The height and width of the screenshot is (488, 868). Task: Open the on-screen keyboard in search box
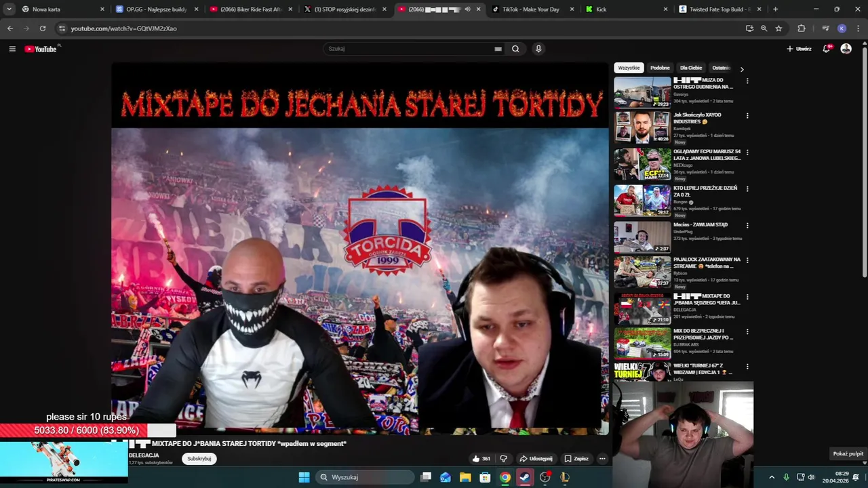pos(498,49)
